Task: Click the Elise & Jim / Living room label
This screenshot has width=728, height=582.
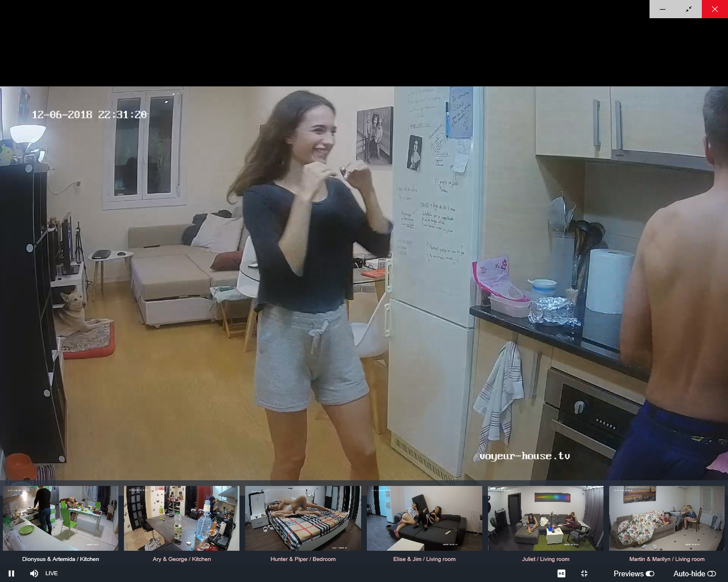Action: (x=424, y=559)
